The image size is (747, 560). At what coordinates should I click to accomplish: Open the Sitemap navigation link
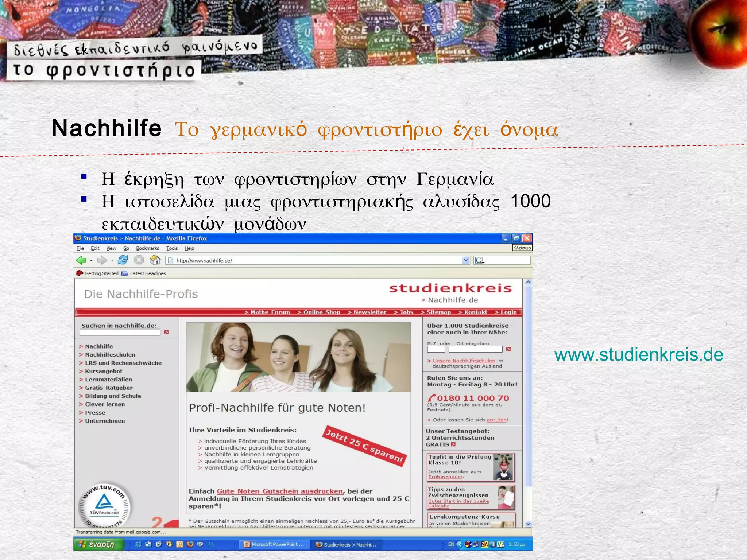[x=436, y=312]
